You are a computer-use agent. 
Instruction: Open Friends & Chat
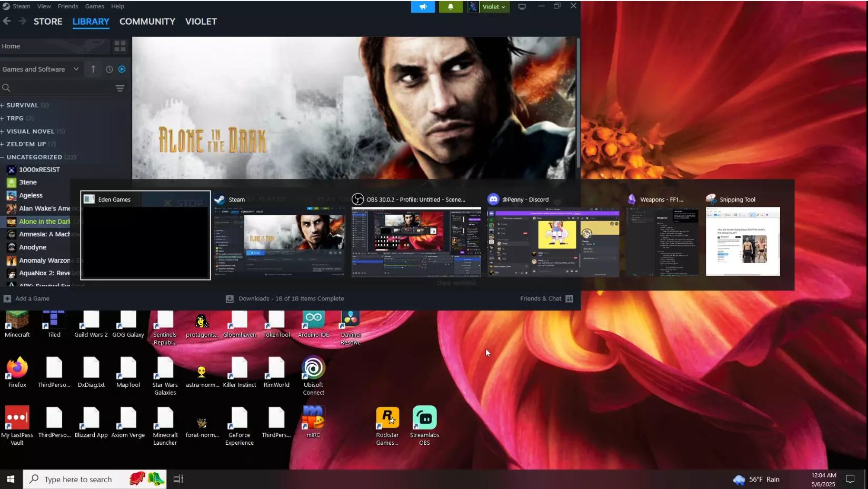[x=546, y=298]
